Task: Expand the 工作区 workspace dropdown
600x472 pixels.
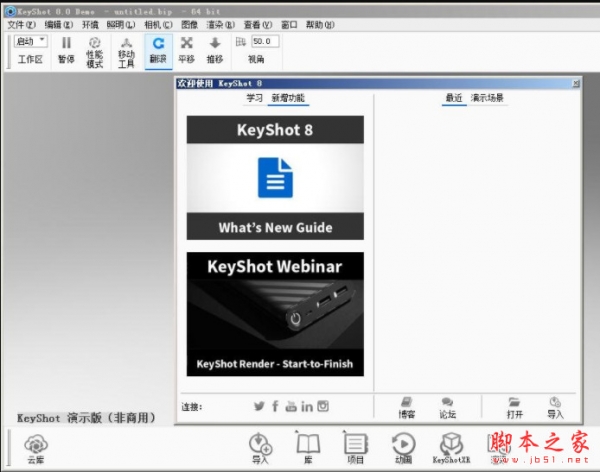Action: point(31,41)
